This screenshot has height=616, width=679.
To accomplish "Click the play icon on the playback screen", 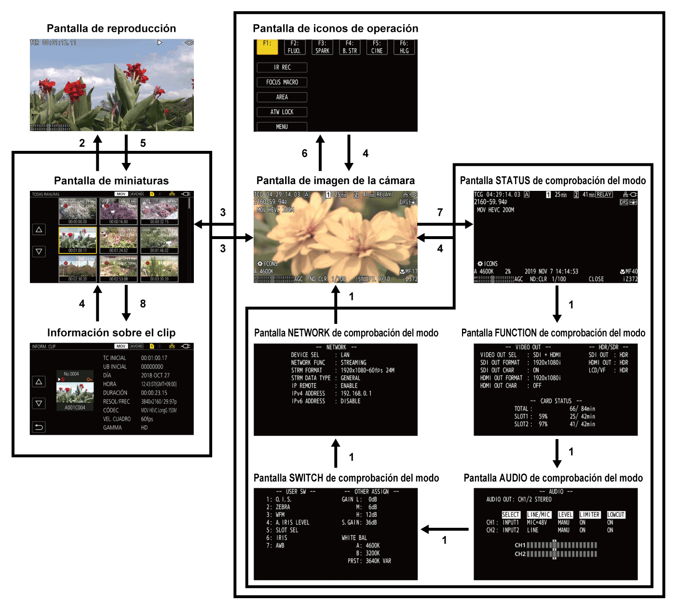I will [159, 43].
